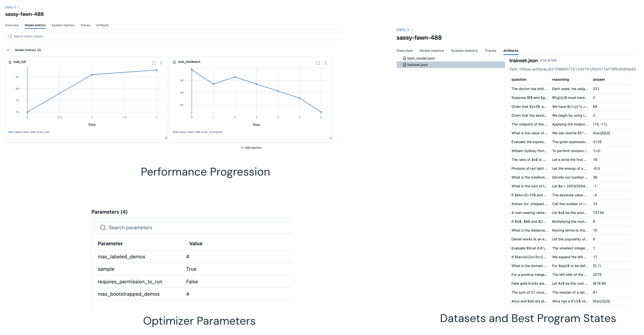The width and height of the screenshot is (644, 335).
Task: Open eval_full chart options menu
Action: coord(161,63)
